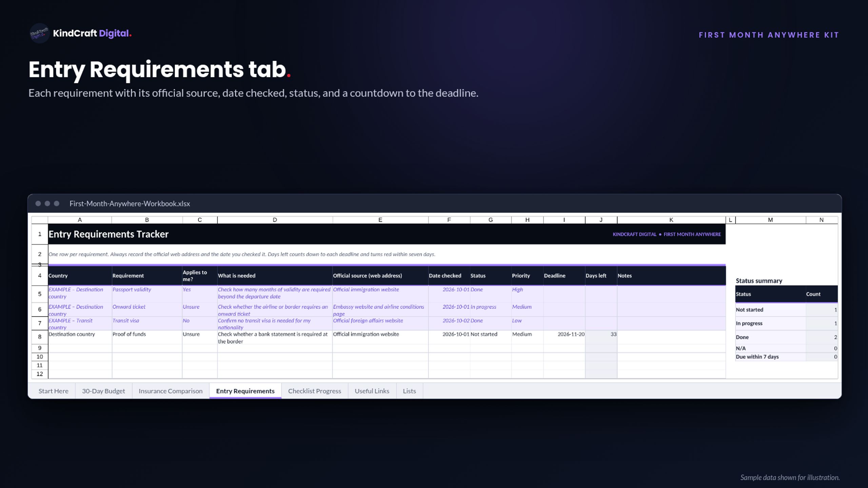Click the 'Proof of funds' cell
Screen dimensions: 868x488
147,337
